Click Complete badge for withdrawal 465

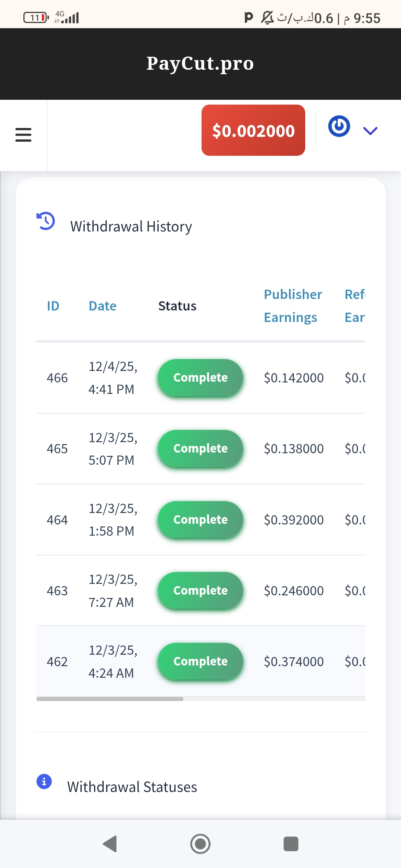(x=200, y=448)
